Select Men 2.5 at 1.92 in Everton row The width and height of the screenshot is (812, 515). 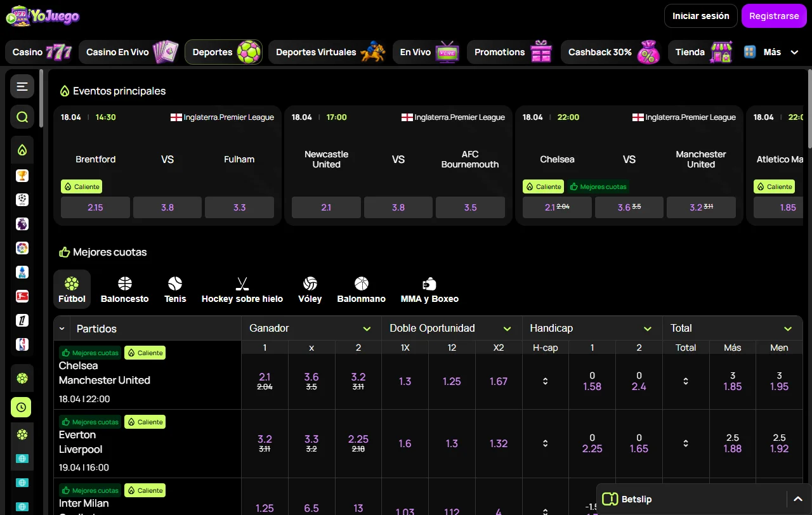tap(780, 443)
